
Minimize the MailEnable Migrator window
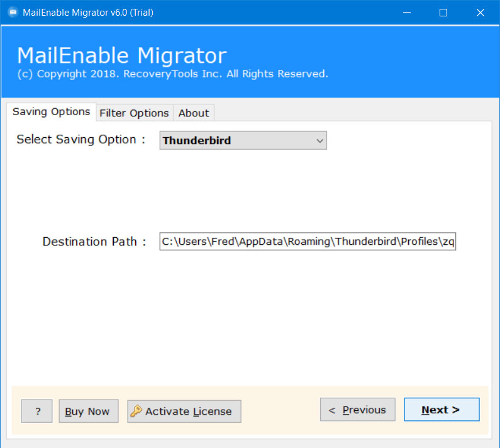[408, 13]
